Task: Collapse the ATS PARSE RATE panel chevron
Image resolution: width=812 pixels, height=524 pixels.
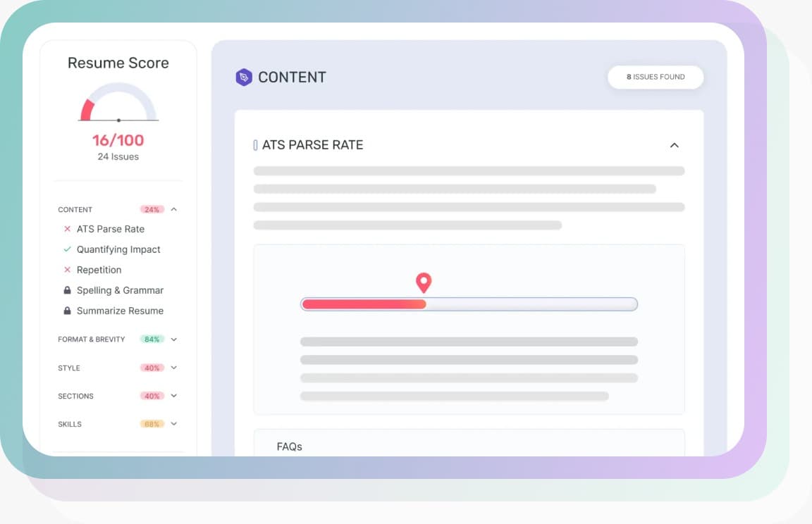Action: point(675,145)
